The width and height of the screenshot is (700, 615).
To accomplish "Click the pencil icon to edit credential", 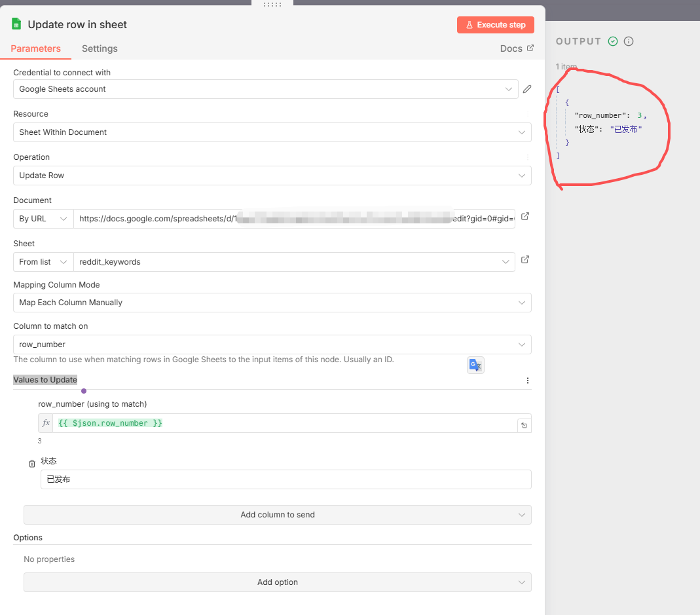I will pos(526,89).
